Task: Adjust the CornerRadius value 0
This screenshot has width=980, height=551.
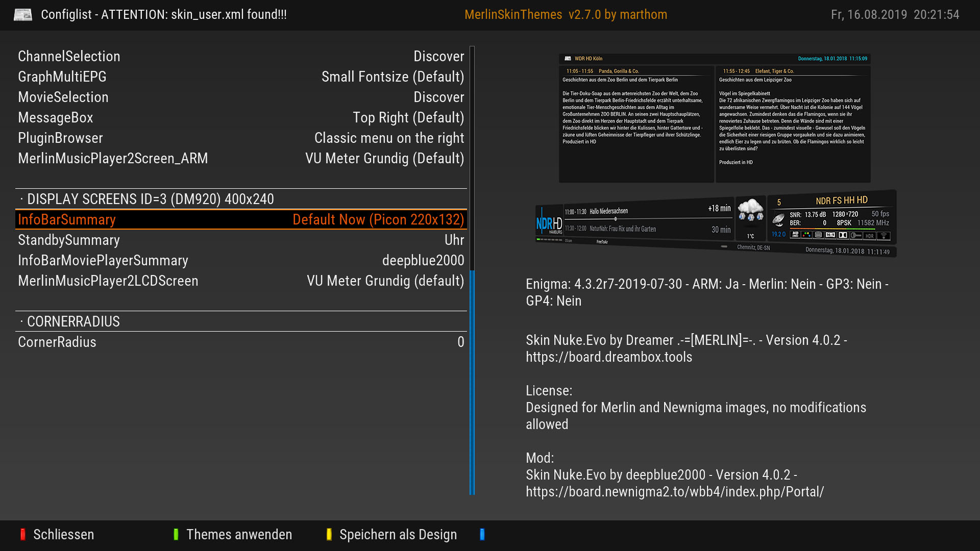Action: tap(460, 342)
